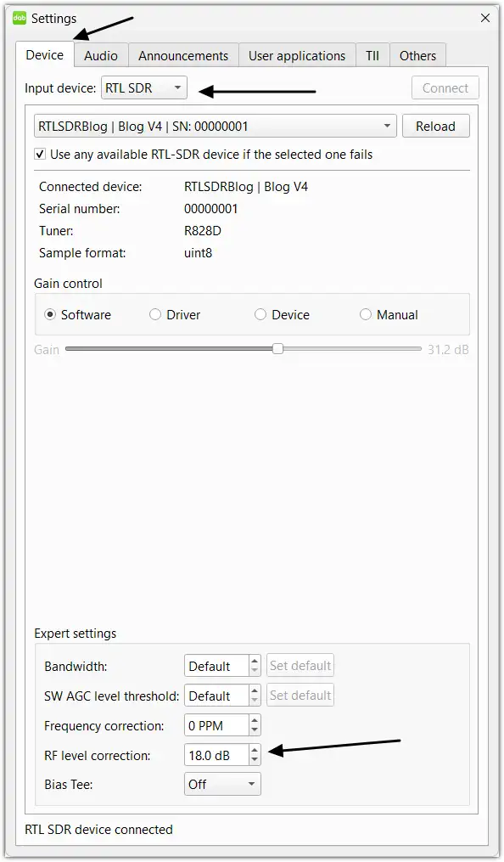Lower Frequency correction using down arrow
The height and width of the screenshot is (862, 504).
[255, 730]
